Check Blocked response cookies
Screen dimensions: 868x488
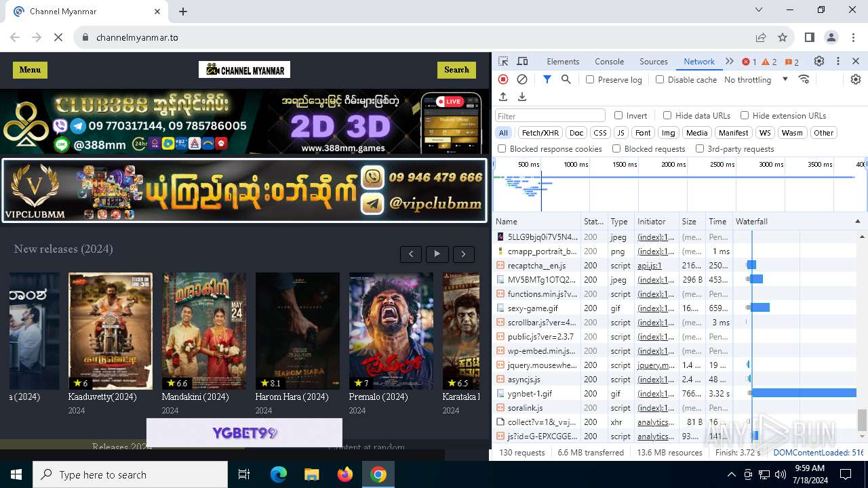tap(502, 148)
